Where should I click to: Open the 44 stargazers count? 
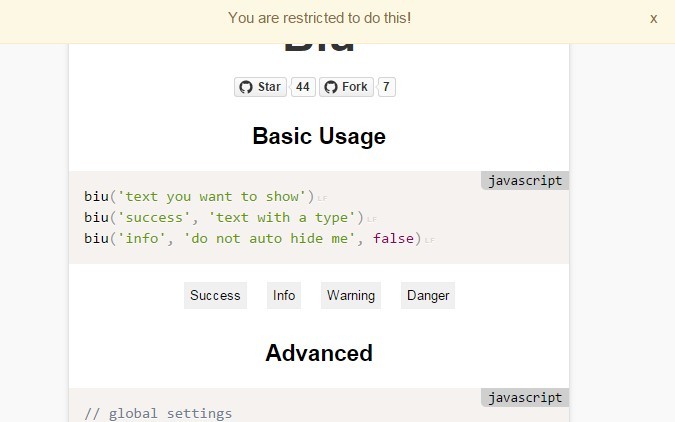coord(303,87)
